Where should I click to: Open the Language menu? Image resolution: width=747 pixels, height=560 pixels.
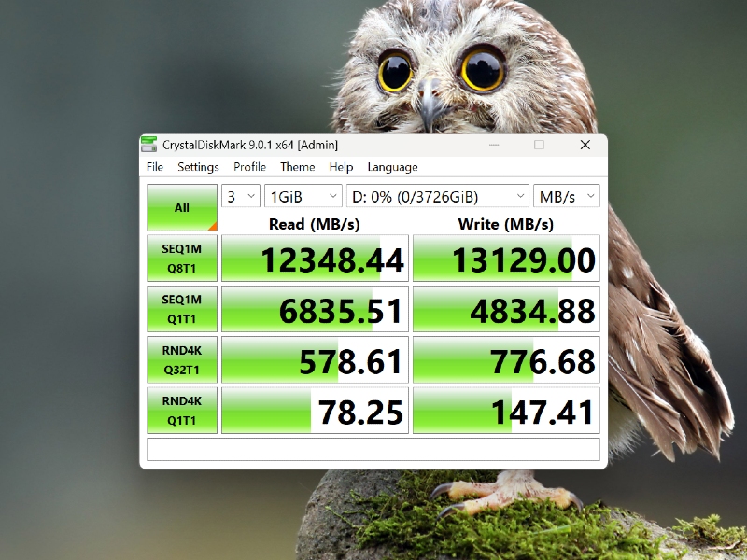point(392,167)
